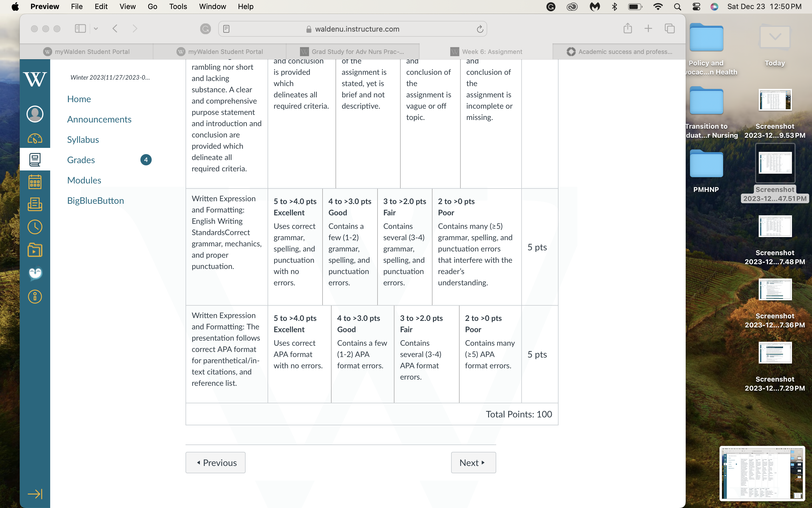The image size is (812, 508).
Task: Show the tab overview icon
Action: tap(669, 29)
